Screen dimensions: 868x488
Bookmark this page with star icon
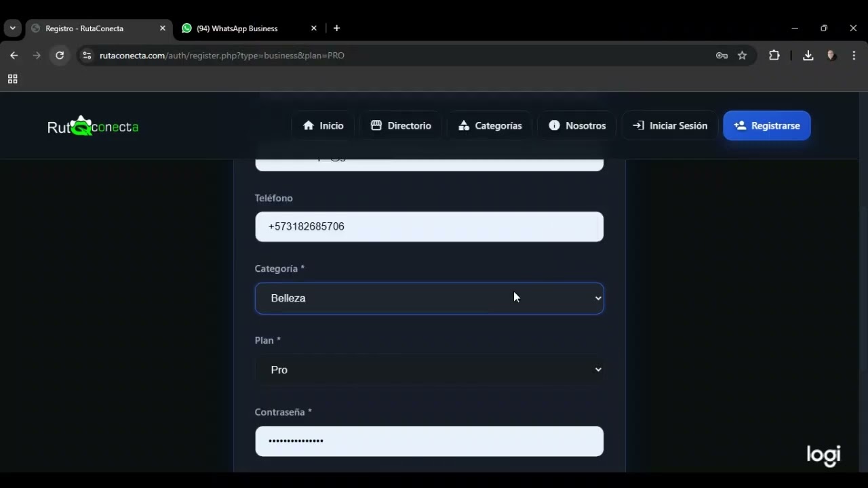(x=743, y=56)
